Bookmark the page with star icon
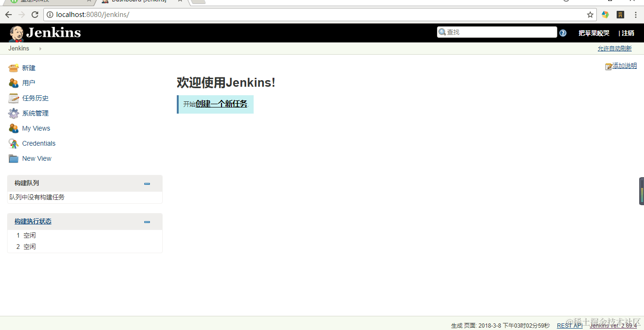This screenshot has width=644, height=330. click(590, 15)
